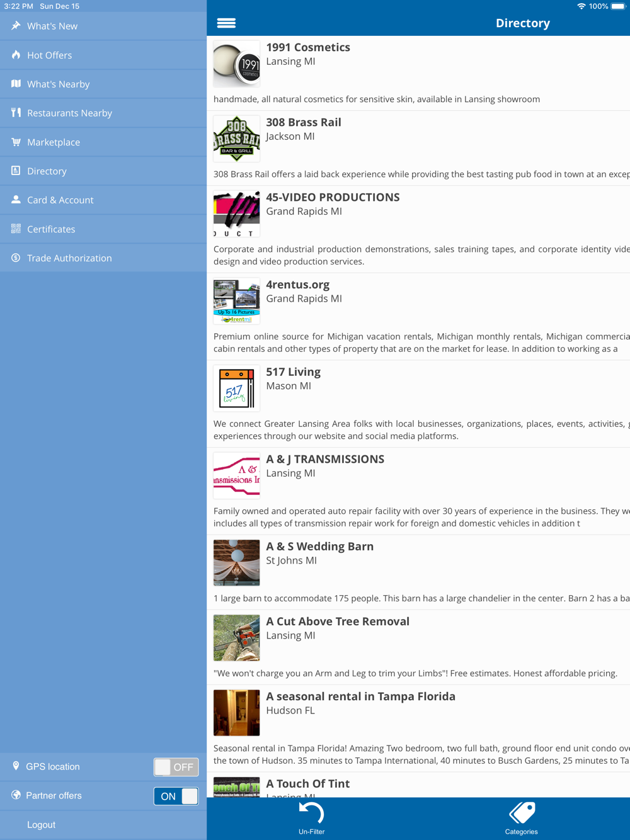Screen dimensions: 630x840
Task: Select A & S Wedding Barn listing
Action: click(x=418, y=572)
